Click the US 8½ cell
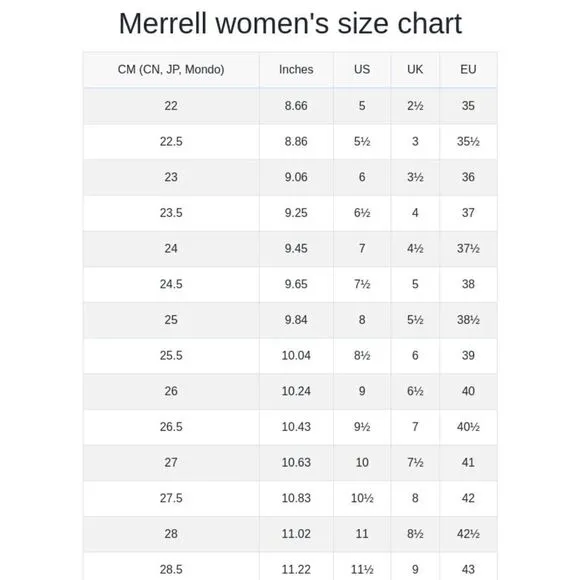The image size is (580, 580). tap(362, 355)
